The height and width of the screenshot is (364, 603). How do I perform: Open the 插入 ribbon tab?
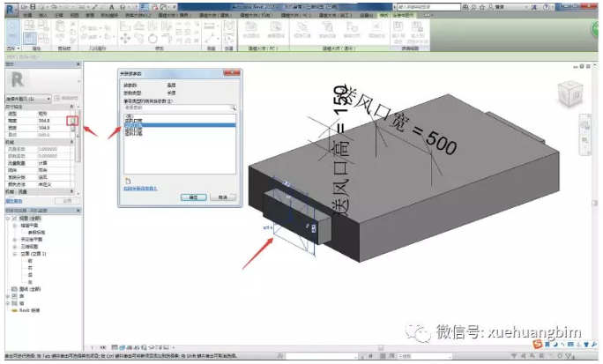(x=43, y=15)
